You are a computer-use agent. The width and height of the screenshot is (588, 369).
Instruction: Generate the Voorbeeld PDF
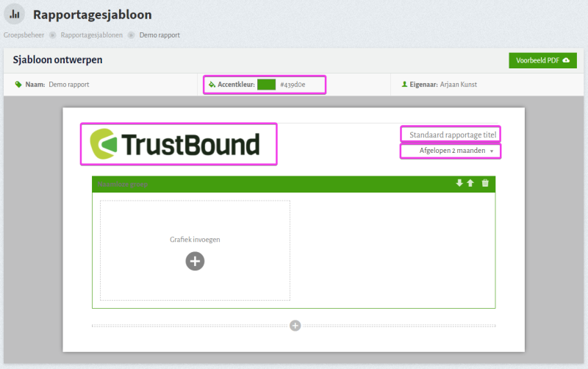click(542, 60)
